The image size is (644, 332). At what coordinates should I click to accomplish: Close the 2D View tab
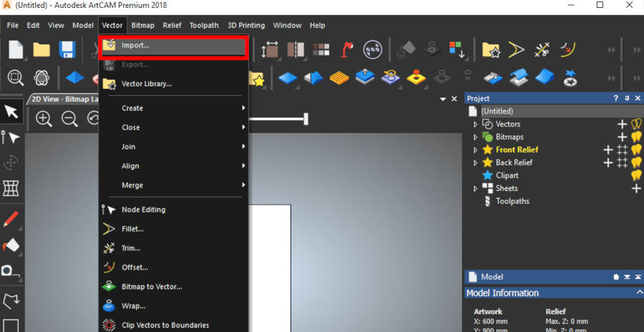454,99
